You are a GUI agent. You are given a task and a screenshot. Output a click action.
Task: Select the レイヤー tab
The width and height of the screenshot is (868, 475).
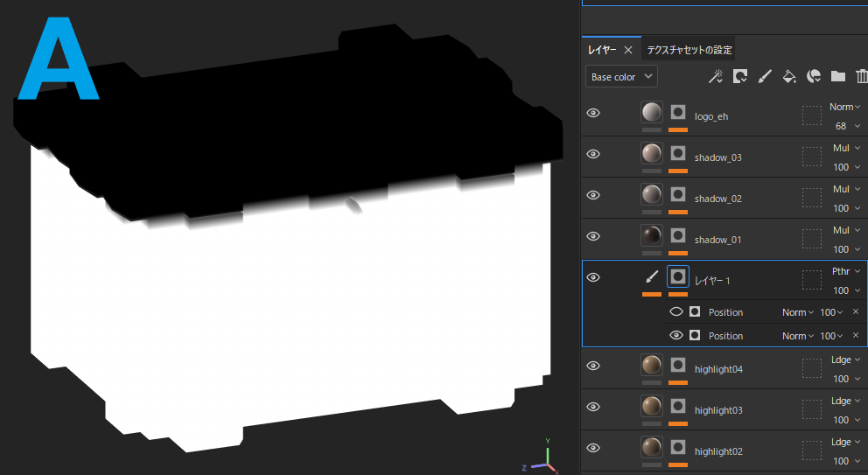point(602,50)
